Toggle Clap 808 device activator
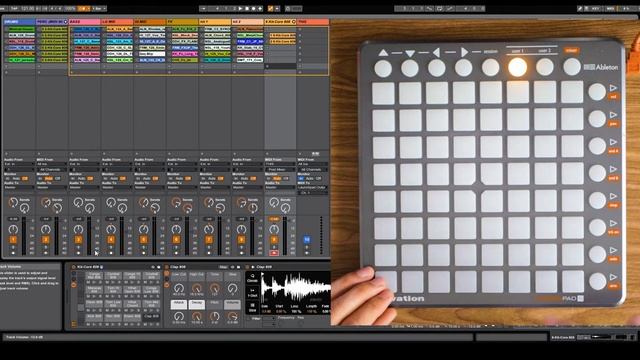Viewport: 640px width, 360px height. pyautogui.click(x=167, y=267)
